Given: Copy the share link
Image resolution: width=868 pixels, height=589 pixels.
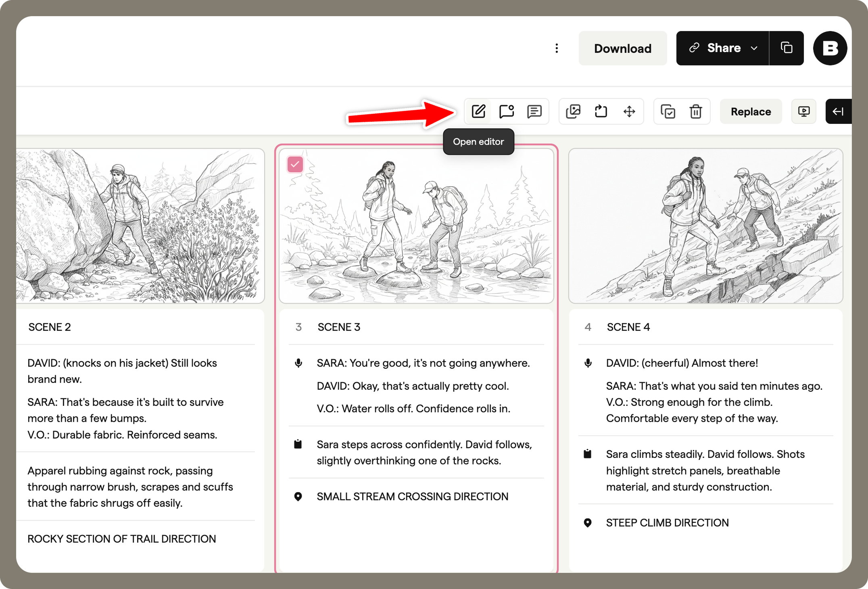Looking at the screenshot, I should tap(787, 48).
